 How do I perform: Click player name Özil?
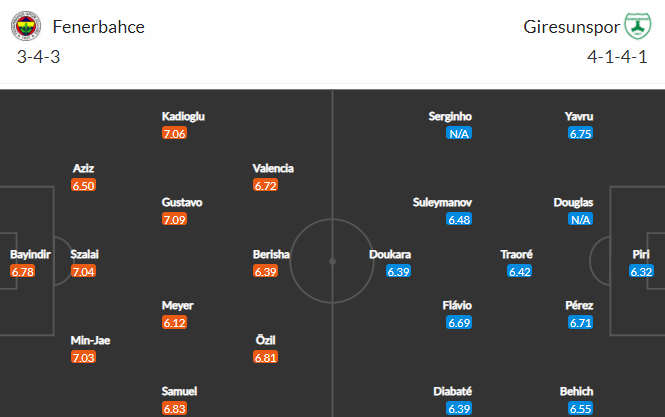click(x=265, y=340)
